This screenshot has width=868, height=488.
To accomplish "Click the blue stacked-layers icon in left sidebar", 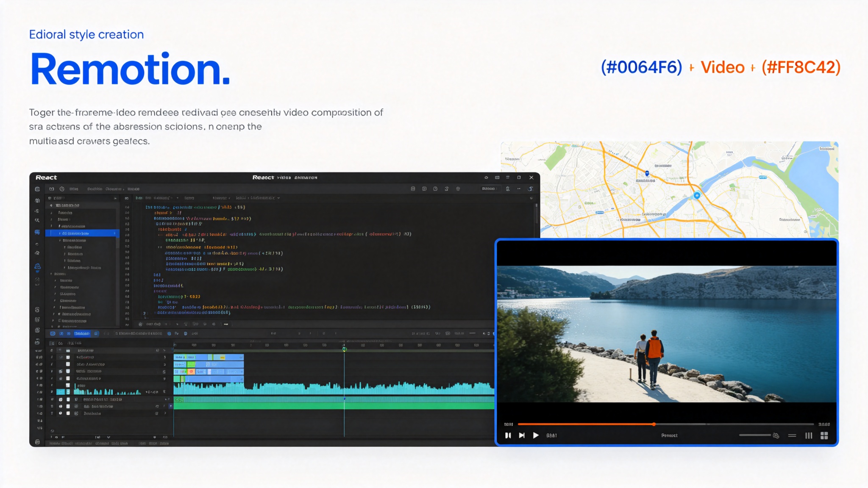I will pos(37,232).
